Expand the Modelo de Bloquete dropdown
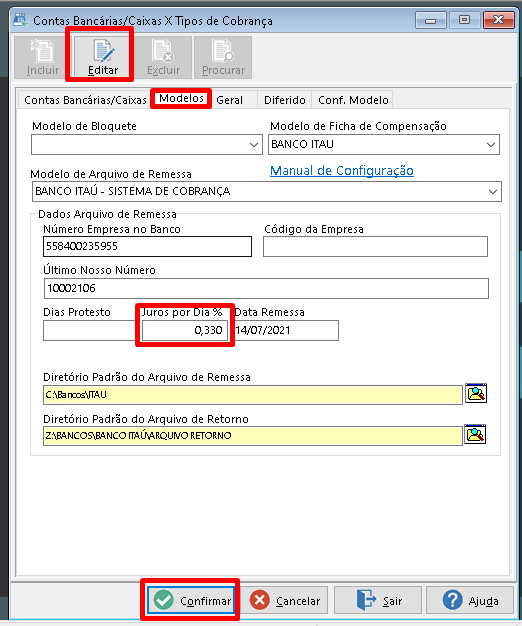The image size is (522, 626). coord(253,145)
